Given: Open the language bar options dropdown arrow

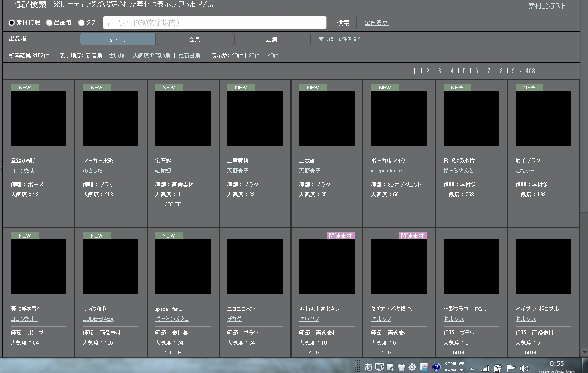Looking at the screenshot, I should (461, 370).
